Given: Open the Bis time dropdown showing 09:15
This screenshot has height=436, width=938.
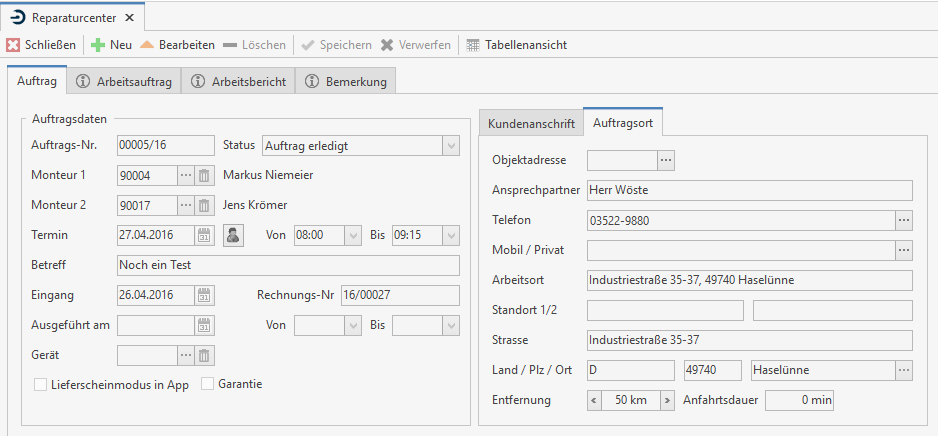Looking at the screenshot, I should point(450,236).
